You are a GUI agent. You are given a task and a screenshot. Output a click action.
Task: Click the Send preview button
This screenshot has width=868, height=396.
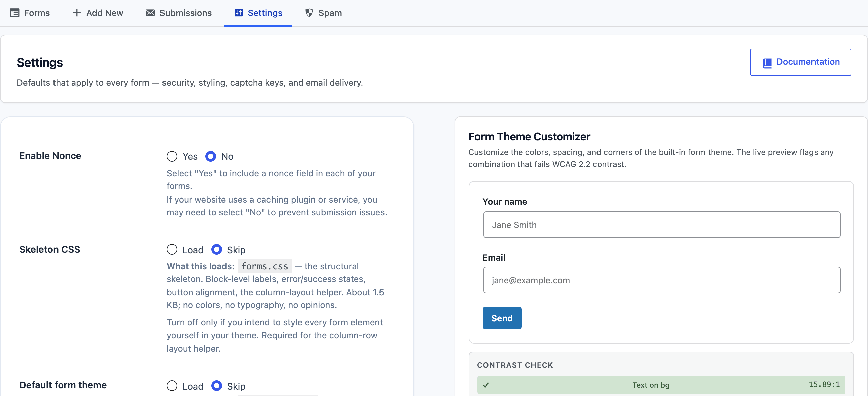(x=502, y=318)
